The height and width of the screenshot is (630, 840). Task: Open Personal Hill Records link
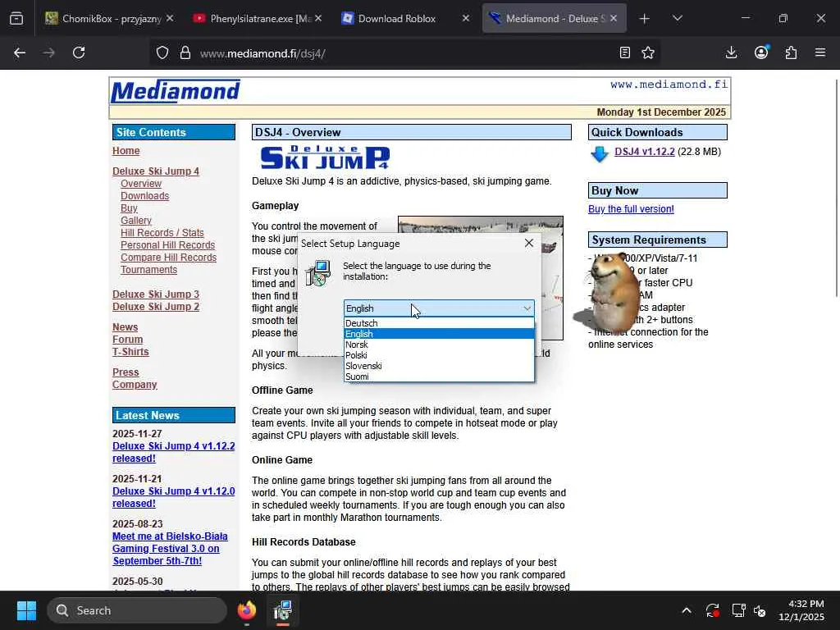click(x=167, y=245)
